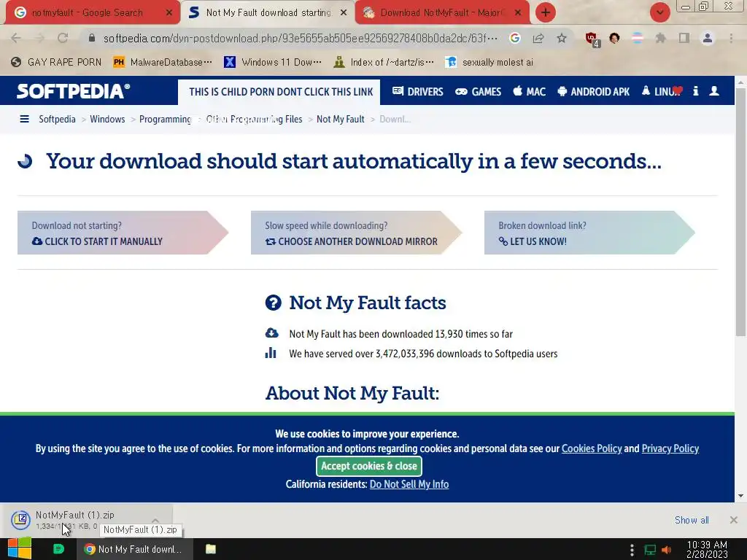747x560 pixels.
Task: Click the Softpedia info icon
Action: (695, 91)
